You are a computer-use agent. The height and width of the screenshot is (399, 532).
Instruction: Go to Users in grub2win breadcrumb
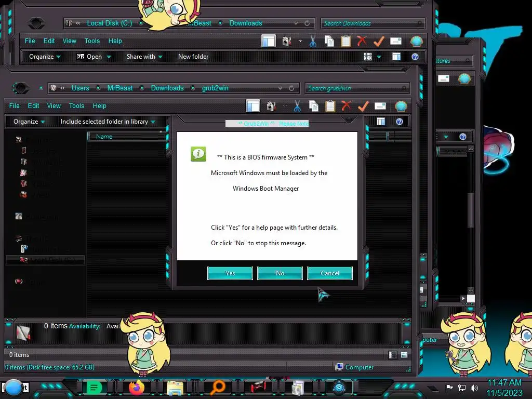point(80,88)
